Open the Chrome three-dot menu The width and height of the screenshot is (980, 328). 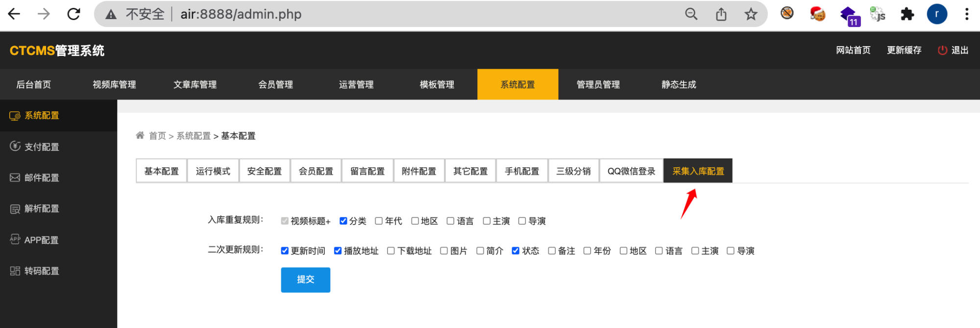point(967,14)
